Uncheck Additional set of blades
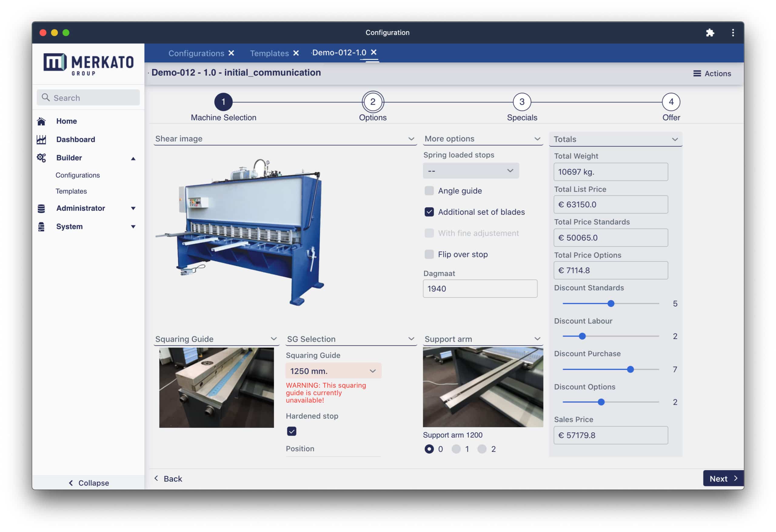The height and width of the screenshot is (532, 776). coord(429,212)
